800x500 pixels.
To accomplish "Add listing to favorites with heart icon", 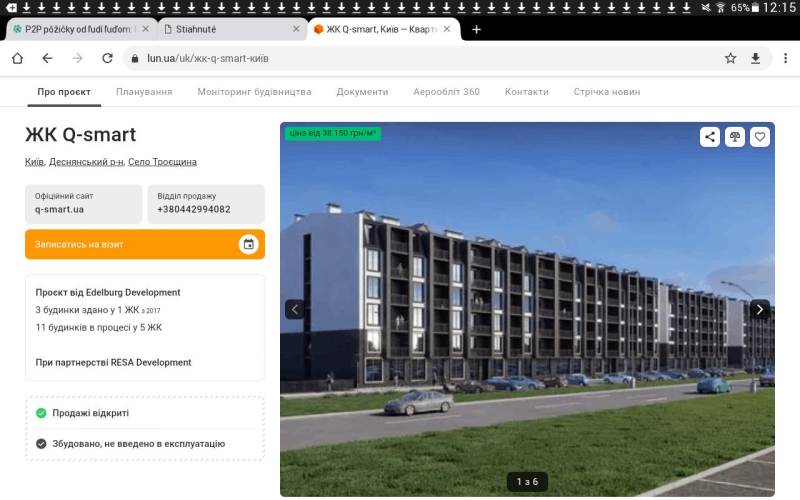I will coord(760,137).
